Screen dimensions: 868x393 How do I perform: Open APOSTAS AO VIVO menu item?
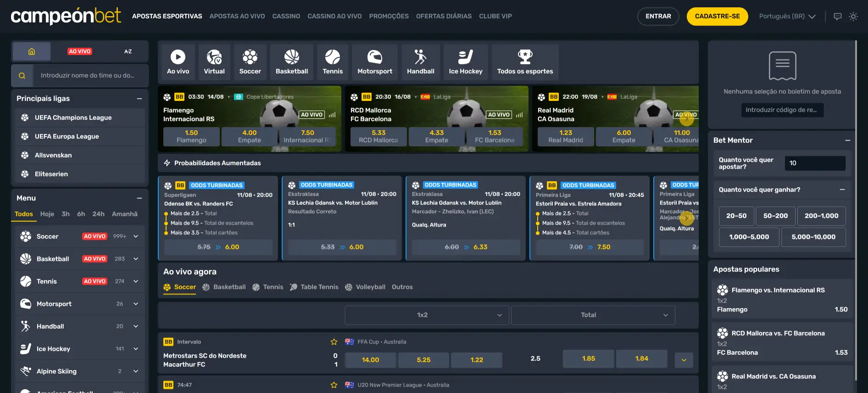237,16
